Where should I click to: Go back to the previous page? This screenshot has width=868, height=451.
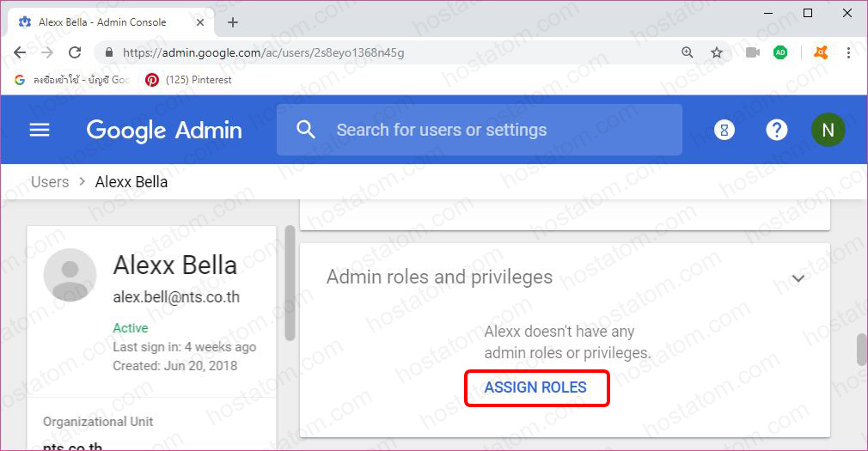20,52
